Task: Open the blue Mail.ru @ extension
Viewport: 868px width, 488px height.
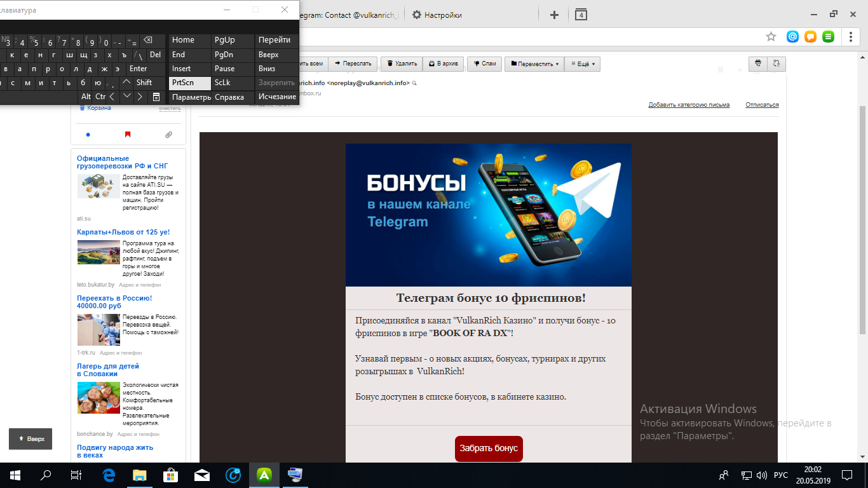Action: click(x=792, y=37)
